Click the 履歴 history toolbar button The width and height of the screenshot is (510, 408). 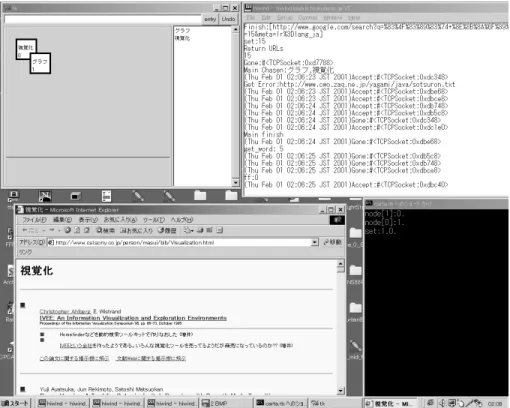click(167, 230)
